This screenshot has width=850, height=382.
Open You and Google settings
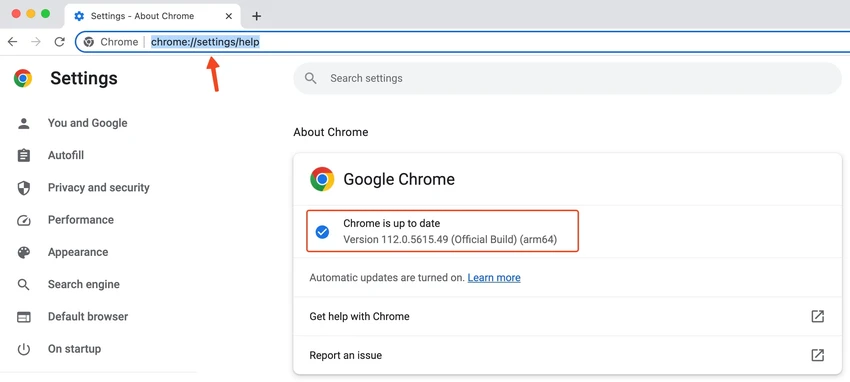(88, 123)
